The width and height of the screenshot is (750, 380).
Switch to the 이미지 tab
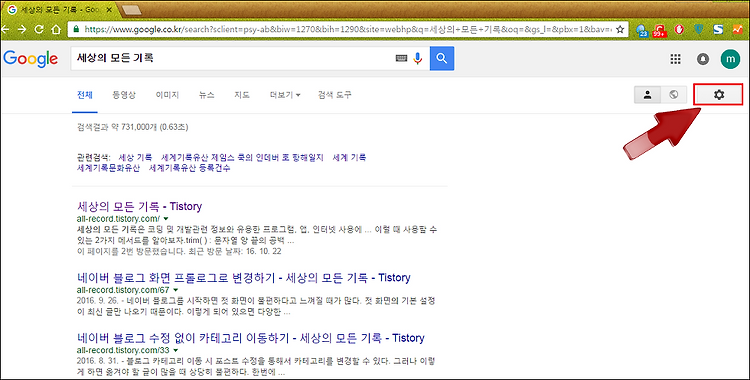[167, 95]
